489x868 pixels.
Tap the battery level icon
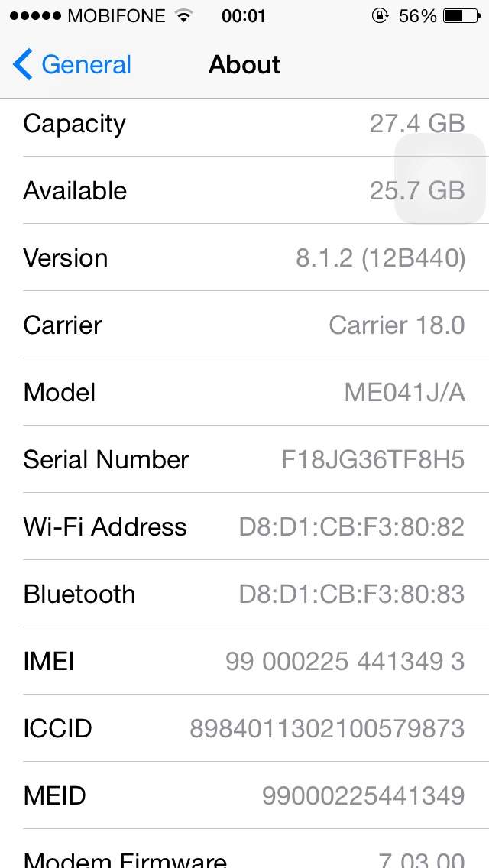point(461,16)
